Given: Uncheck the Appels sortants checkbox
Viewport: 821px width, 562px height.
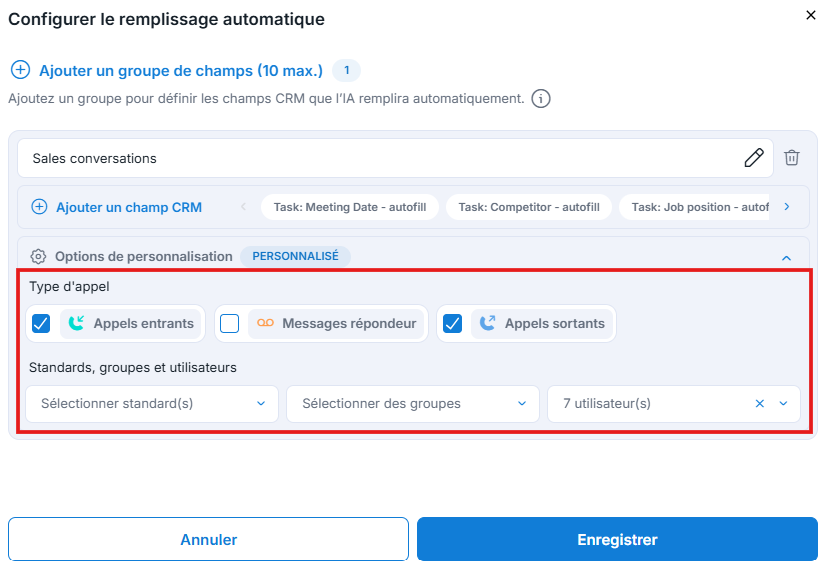Looking at the screenshot, I should 452,324.
